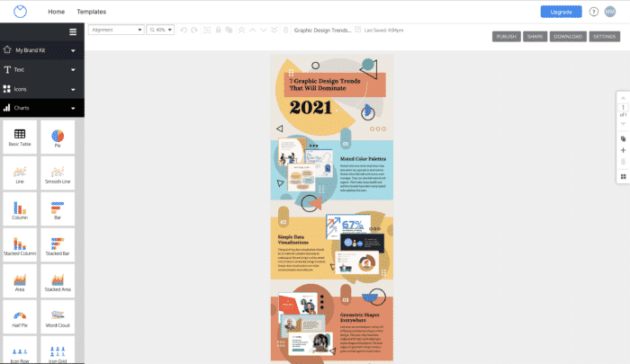Choose the Word Cloud chart

pyautogui.click(x=58, y=319)
